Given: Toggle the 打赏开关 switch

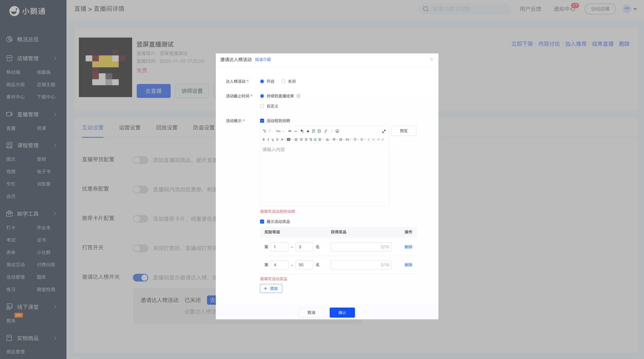Looking at the screenshot, I should (140, 248).
